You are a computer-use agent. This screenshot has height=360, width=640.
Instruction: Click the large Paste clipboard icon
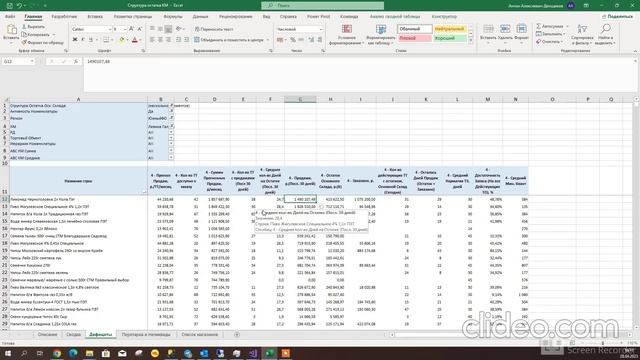(x=11, y=30)
